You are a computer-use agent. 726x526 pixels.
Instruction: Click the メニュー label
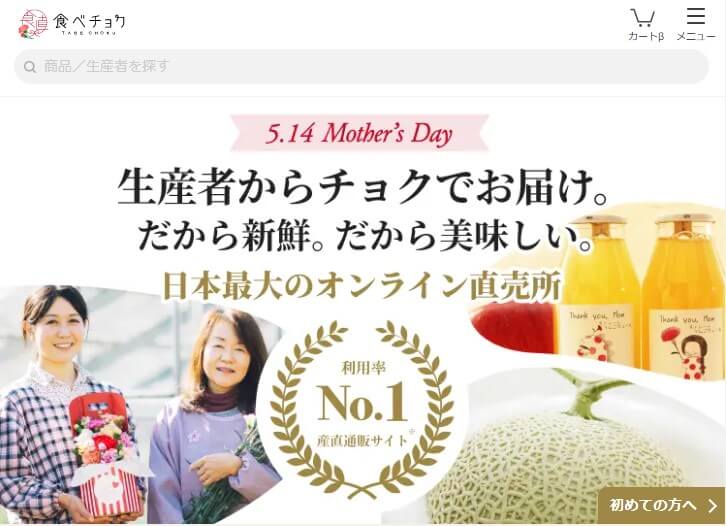pos(696,36)
